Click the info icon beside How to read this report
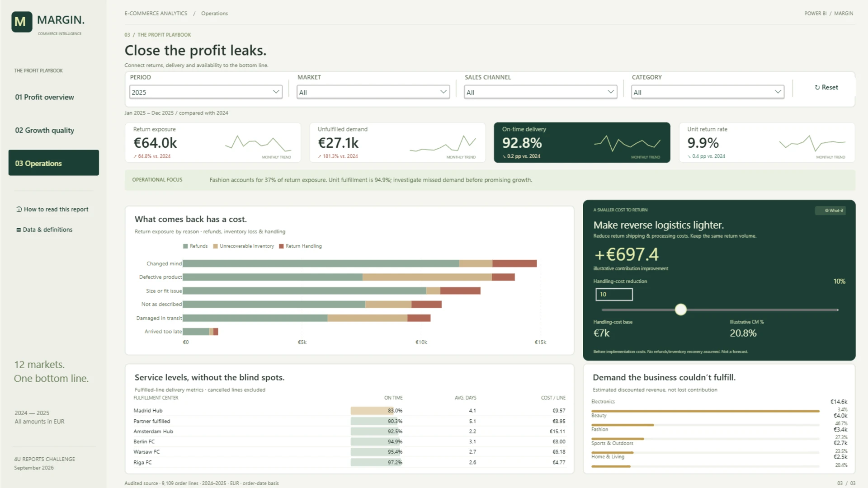 pyautogui.click(x=19, y=209)
